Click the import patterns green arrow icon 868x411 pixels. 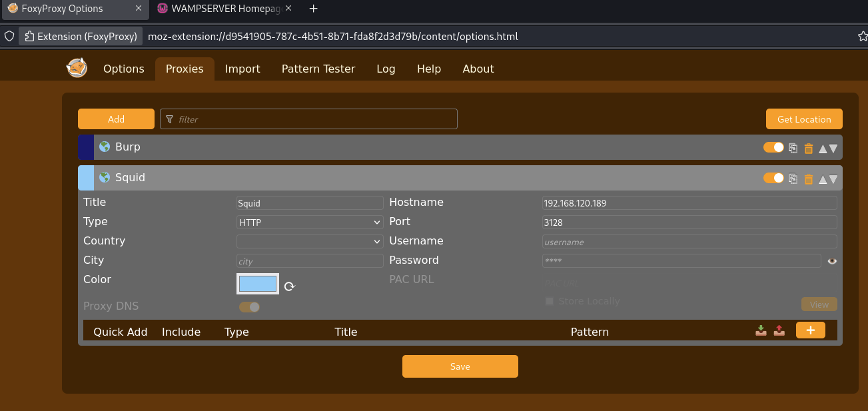[x=761, y=330]
